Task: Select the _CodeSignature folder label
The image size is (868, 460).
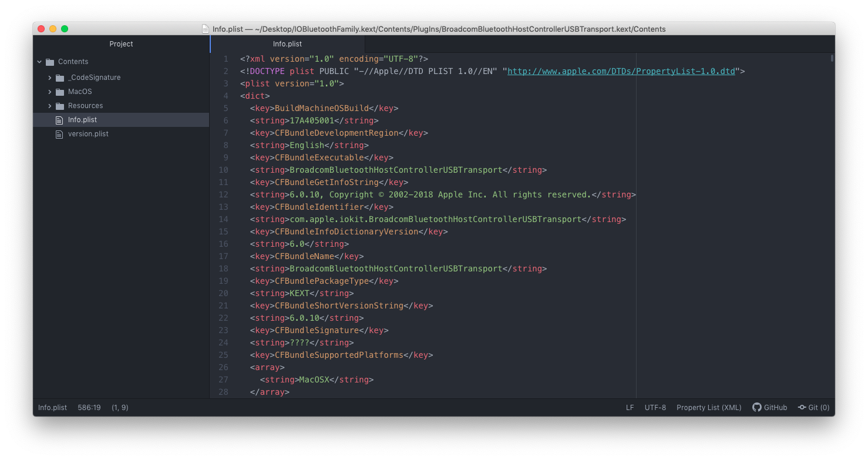Action: point(95,78)
